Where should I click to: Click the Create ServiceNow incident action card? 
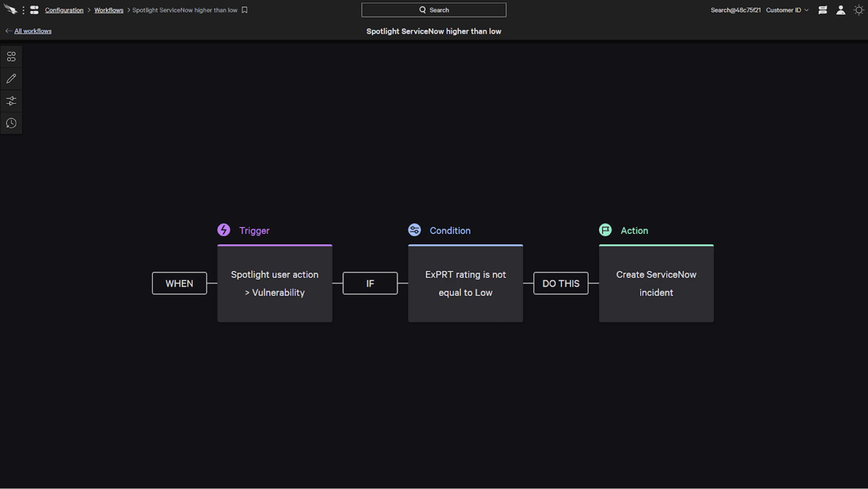tap(656, 283)
